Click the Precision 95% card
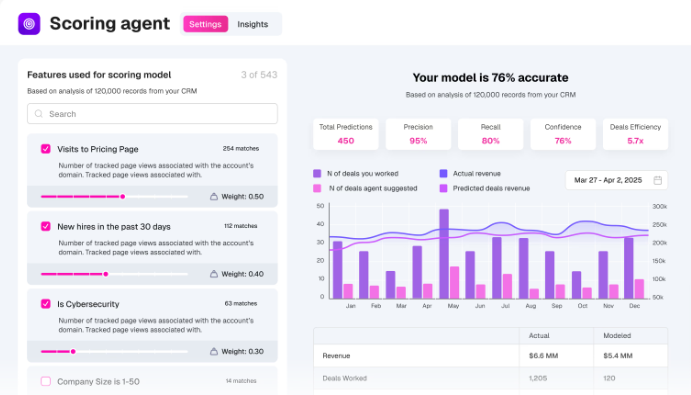Image resolution: width=691 pixels, height=395 pixels. pos(418,134)
